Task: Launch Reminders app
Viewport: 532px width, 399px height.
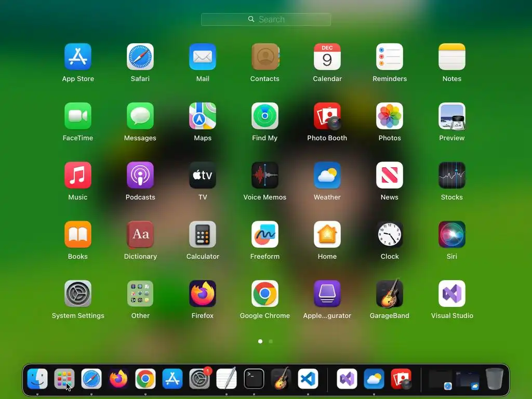Action: pyautogui.click(x=390, y=57)
